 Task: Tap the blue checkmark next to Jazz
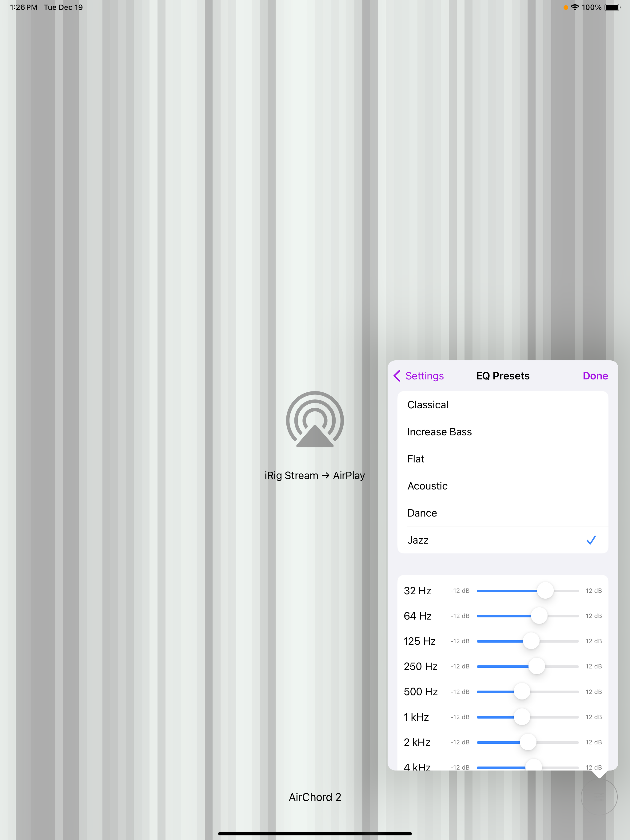pyautogui.click(x=591, y=540)
